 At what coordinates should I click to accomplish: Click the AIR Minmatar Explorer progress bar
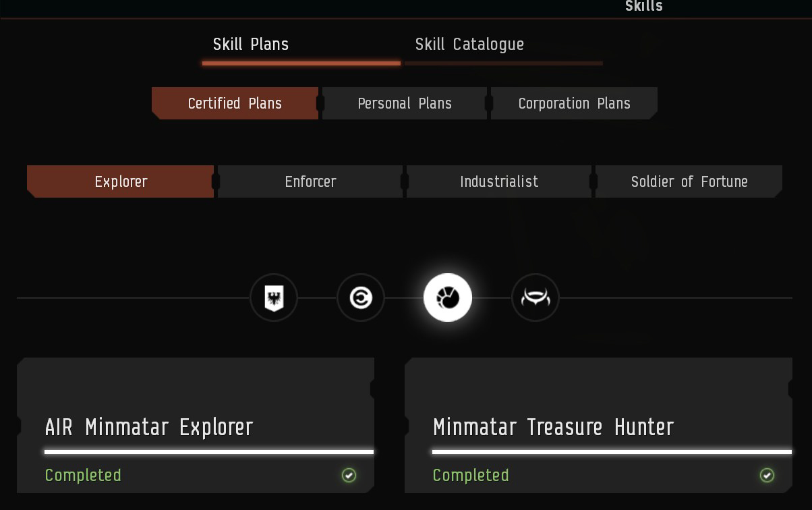click(209, 451)
